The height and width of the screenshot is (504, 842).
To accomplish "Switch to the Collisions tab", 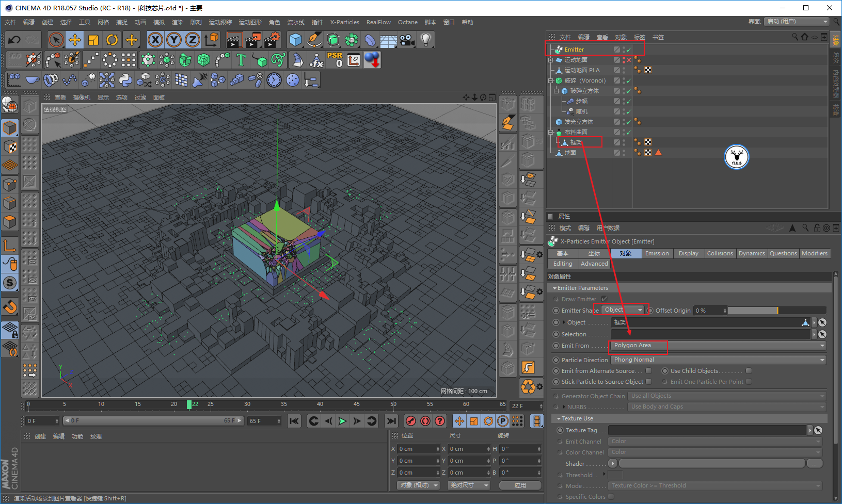I will click(720, 253).
